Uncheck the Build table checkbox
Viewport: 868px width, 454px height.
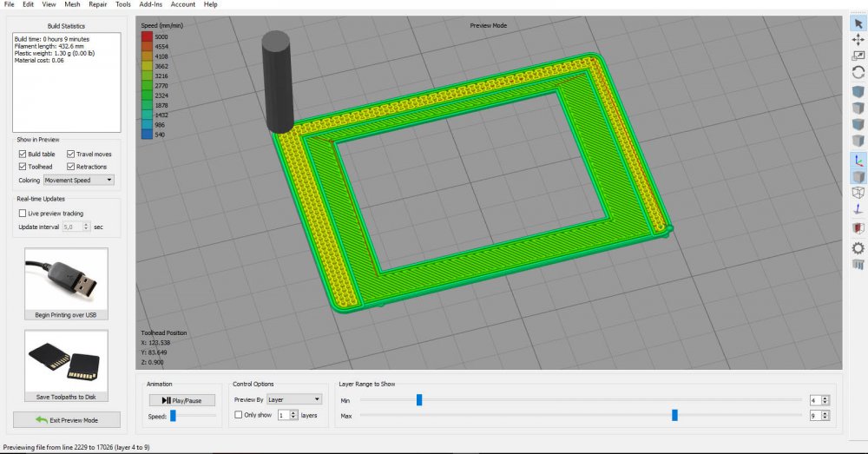click(23, 155)
